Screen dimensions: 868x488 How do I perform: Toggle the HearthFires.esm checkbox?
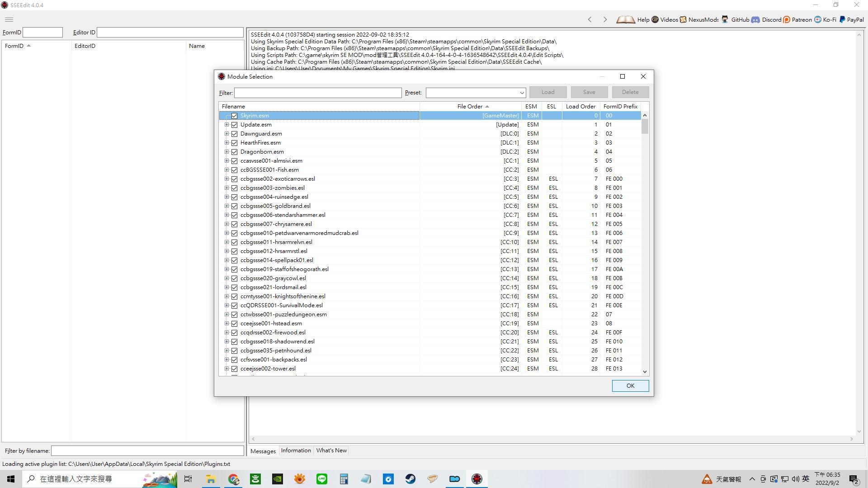(x=234, y=143)
